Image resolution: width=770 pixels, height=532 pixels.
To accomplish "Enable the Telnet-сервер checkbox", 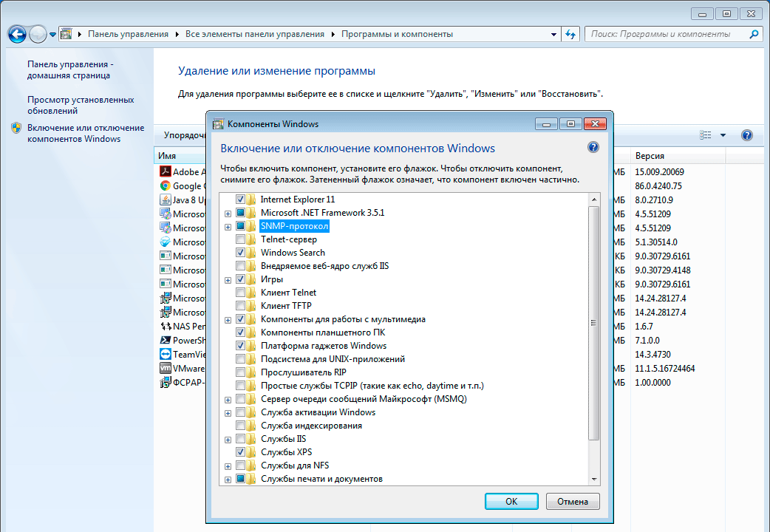I will [x=241, y=239].
